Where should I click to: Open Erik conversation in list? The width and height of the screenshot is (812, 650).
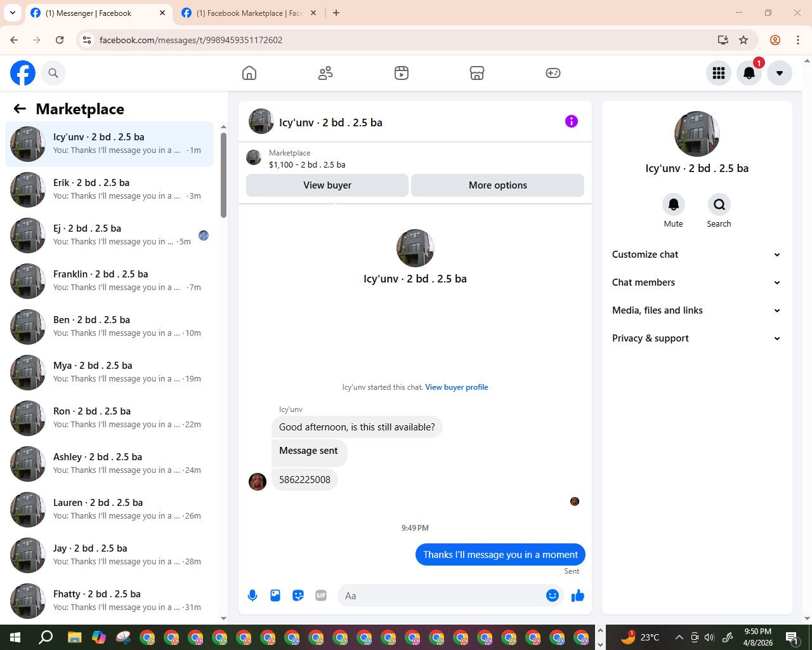[x=109, y=189]
